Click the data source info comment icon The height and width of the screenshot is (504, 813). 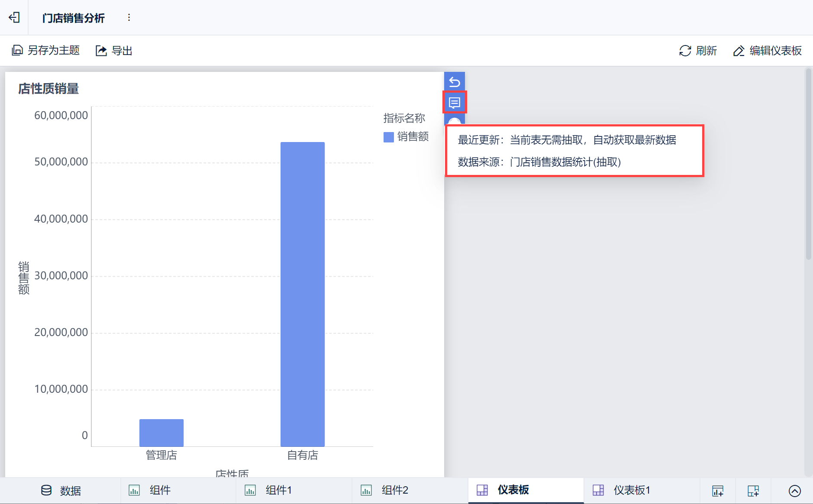455,103
